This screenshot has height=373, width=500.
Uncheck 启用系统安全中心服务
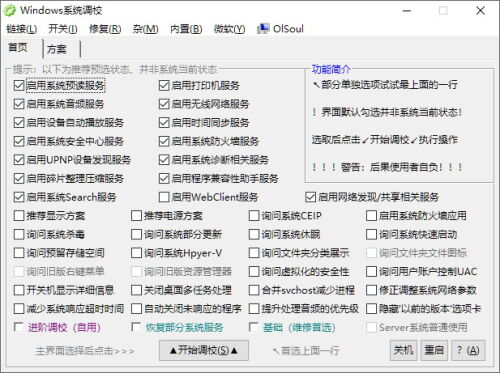(19, 141)
